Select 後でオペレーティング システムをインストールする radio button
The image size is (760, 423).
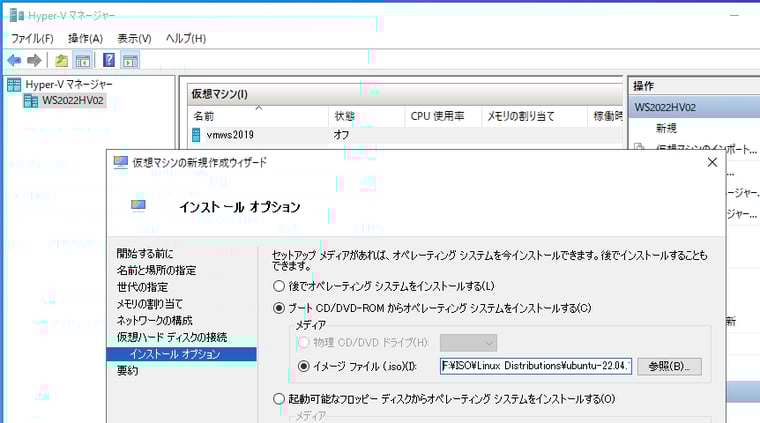coord(279,286)
